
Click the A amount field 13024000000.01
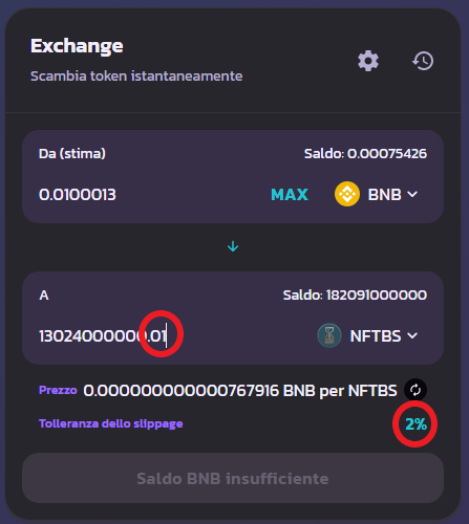pos(103,336)
